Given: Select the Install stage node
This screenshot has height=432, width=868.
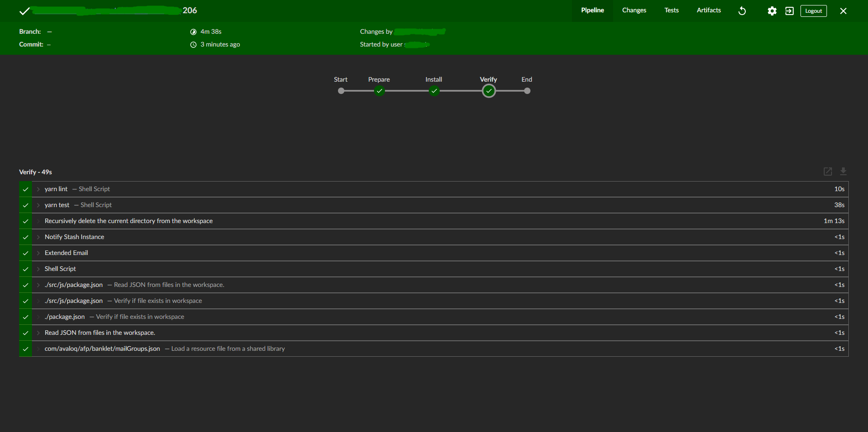Looking at the screenshot, I should [x=434, y=91].
